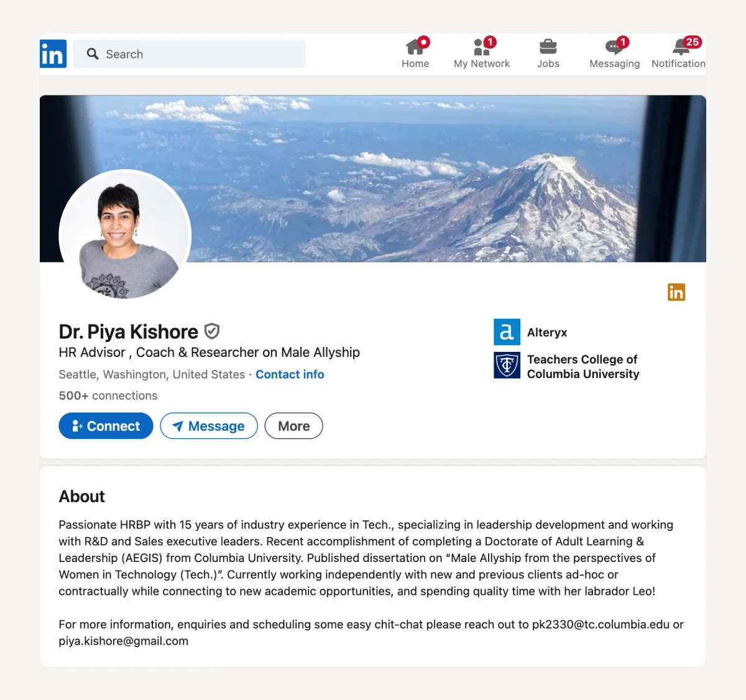This screenshot has height=700, width=746.
Task: Click the My Network icon
Action: (x=481, y=47)
